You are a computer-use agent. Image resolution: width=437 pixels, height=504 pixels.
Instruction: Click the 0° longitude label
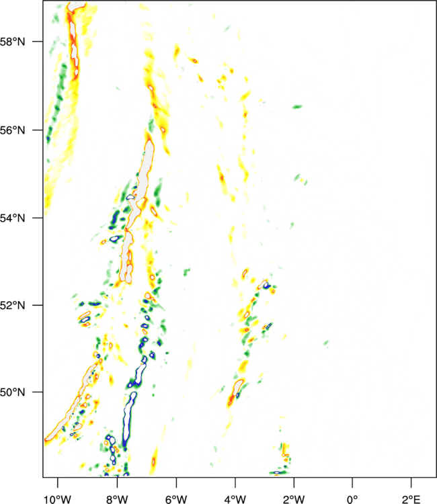(x=352, y=499)
